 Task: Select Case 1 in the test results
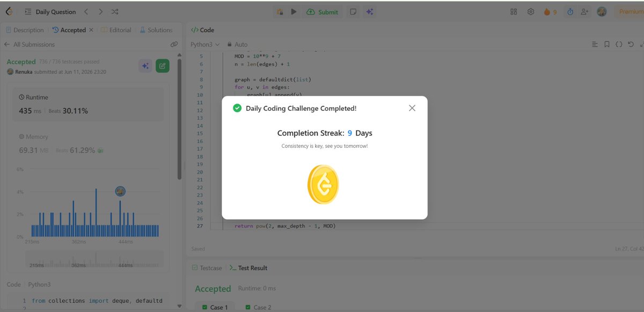pos(215,307)
